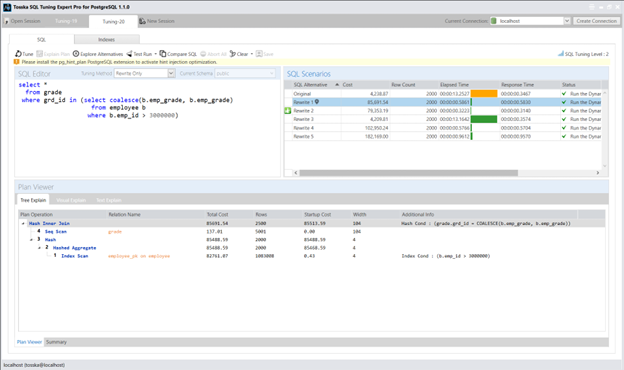Viewport: 624px width, 370px height.
Task: Switch to the Text Explain tab
Action: (109, 200)
